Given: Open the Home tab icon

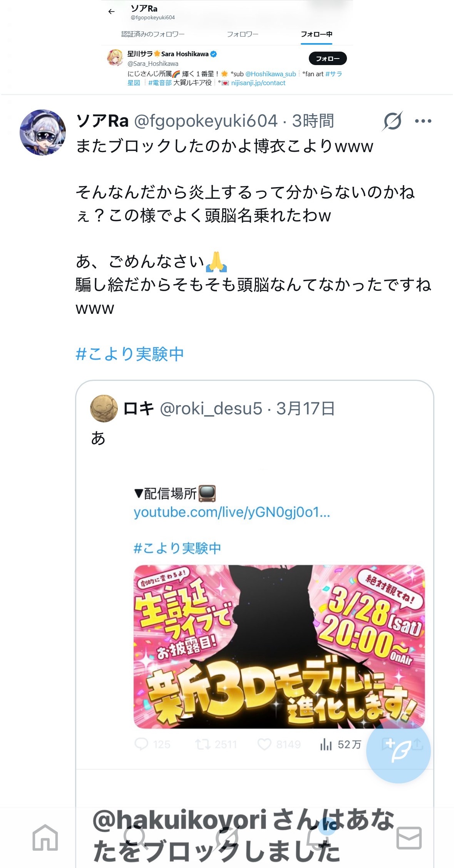Looking at the screenshot, I should (x=45, y=838).
